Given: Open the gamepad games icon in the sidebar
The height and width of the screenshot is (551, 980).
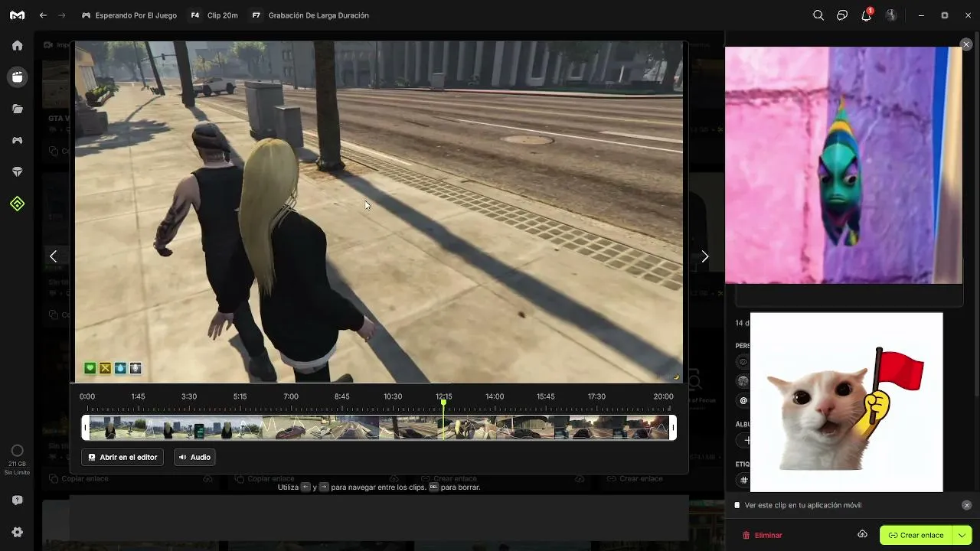Looking at the screenshot, I should pos(17,141).
